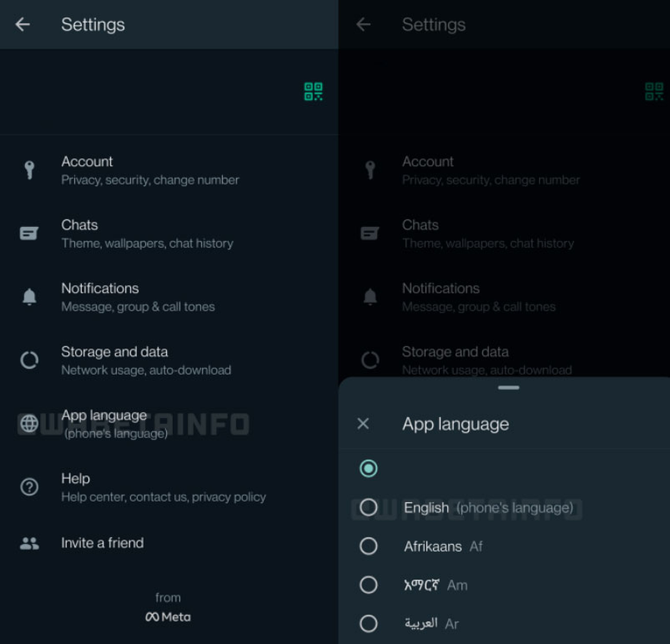The image size is (670, 644).
Task: Click the people icon beside Invite a friend
Action: pyautogui.click(x=29, y=543)
